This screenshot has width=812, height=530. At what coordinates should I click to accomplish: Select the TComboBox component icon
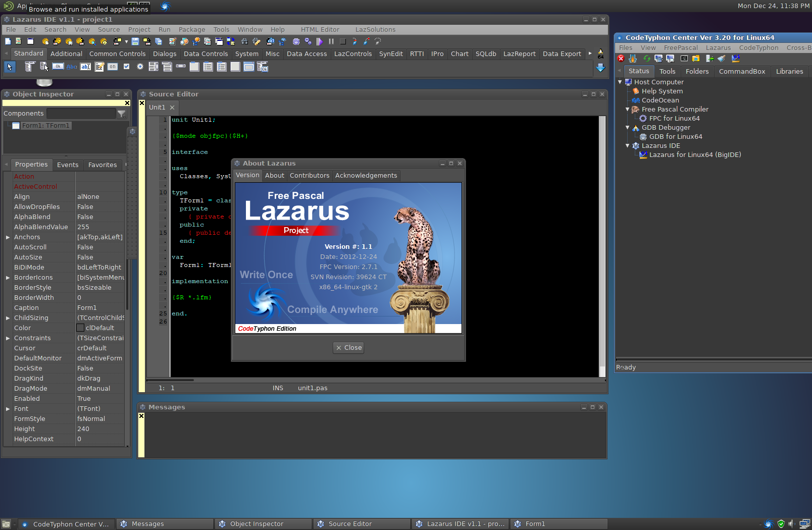tap(167, 67)
